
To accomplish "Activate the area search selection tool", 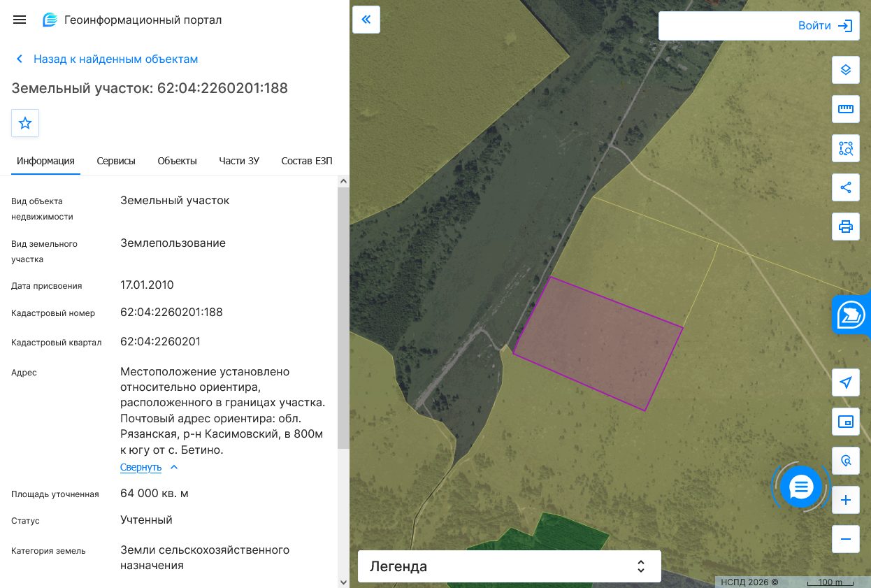I will 846,148.
